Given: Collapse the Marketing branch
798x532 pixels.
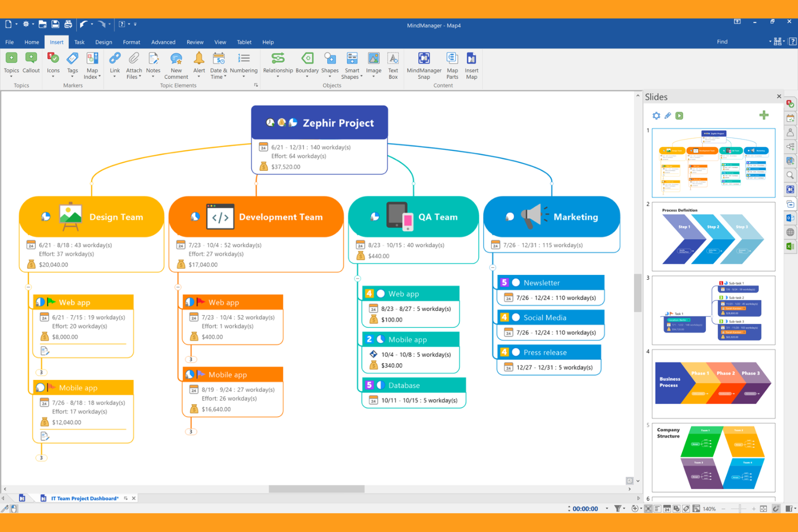Looking at the screenshot, I should 493,267.
